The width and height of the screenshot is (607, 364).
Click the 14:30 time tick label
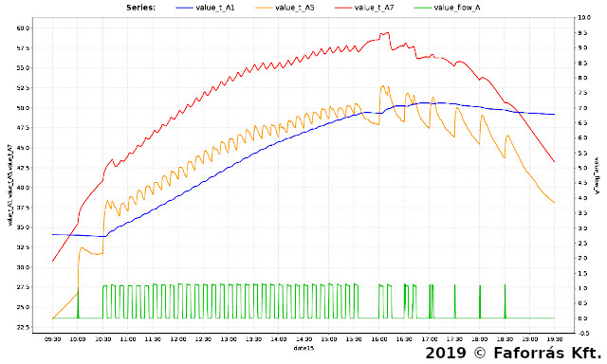click(303, 339)
